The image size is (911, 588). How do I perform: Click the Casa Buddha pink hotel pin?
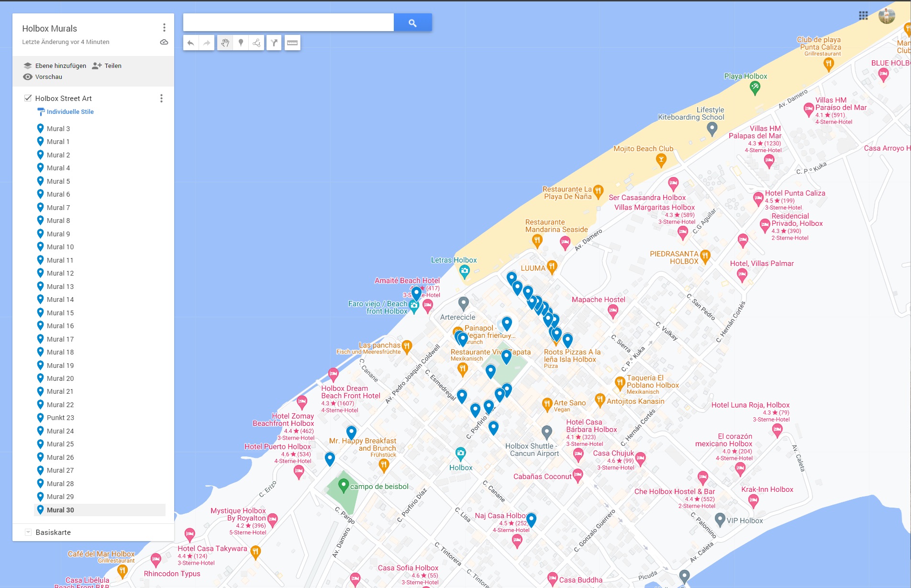(553, 579)
